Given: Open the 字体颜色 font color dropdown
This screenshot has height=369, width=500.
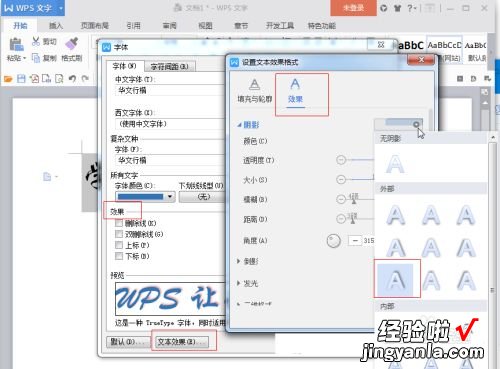Looking at the screenshot, I should [x=170, y=197].
